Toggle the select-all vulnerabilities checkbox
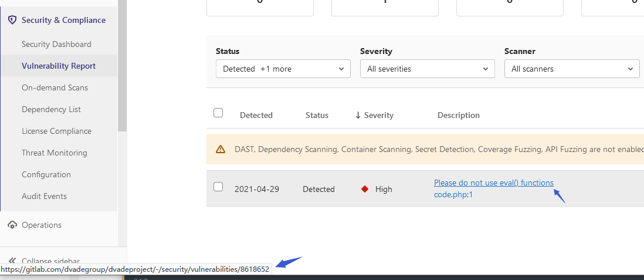The width and height of the screenshot is (644, 280). 218,113
